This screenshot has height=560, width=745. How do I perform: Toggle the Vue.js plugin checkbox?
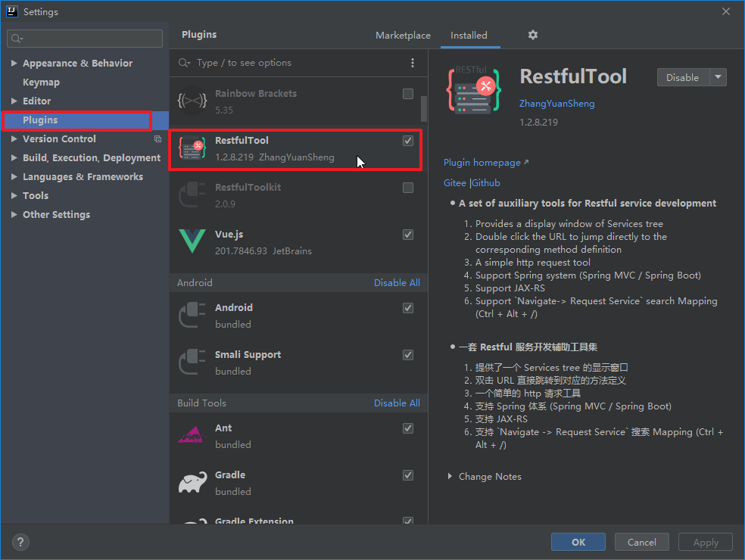tap(407, 234)
